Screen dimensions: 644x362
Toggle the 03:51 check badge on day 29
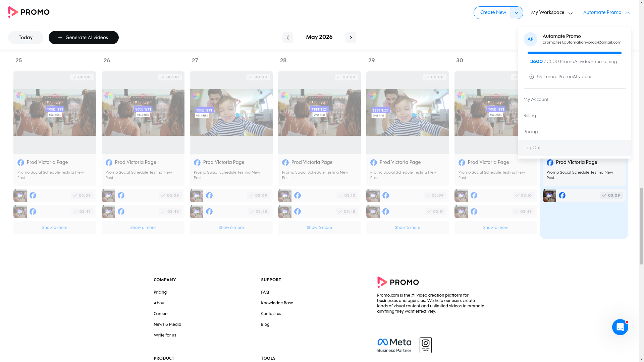(x=436, y=212)
